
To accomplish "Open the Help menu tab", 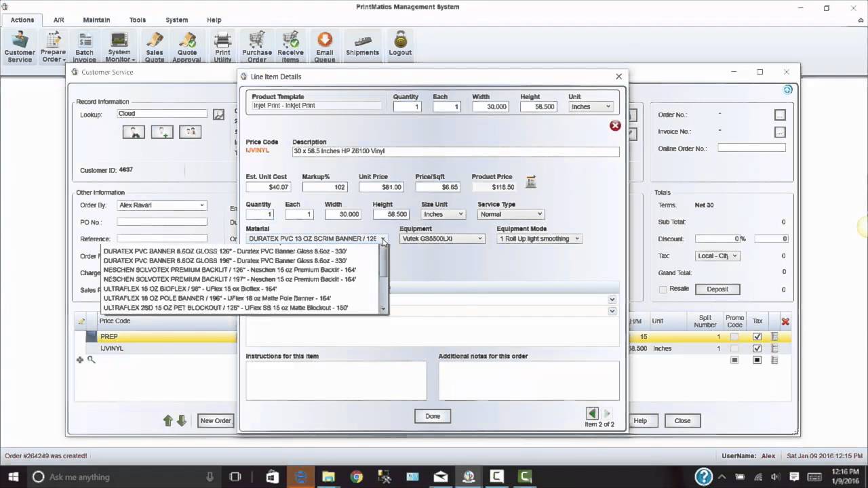I will point(214,20).
